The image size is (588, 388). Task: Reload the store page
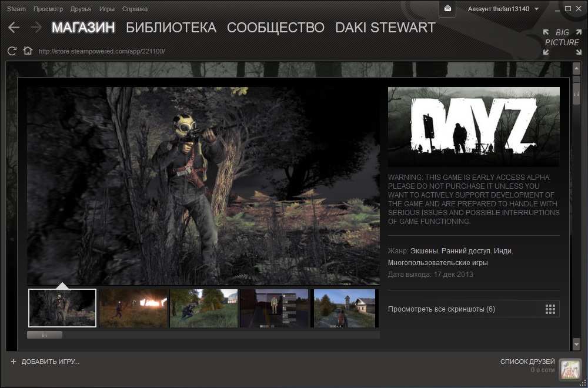point(12,51)
